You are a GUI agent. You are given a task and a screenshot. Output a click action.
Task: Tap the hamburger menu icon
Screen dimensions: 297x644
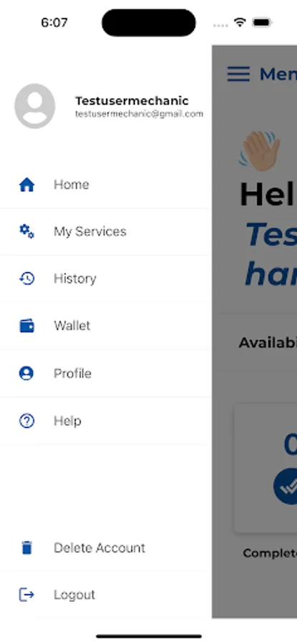pyautogui.click(x=238, y=74)
